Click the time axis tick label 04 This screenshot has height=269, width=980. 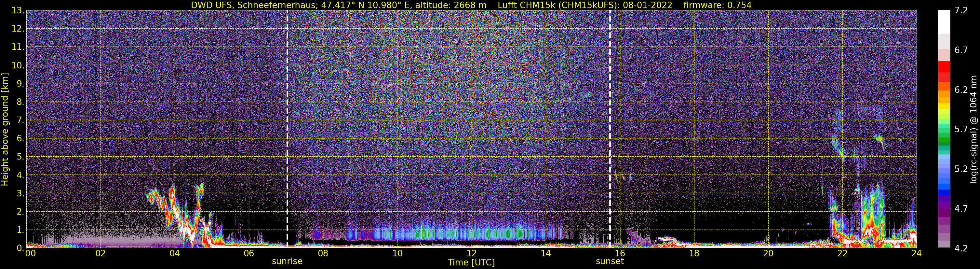pos(175,254)
